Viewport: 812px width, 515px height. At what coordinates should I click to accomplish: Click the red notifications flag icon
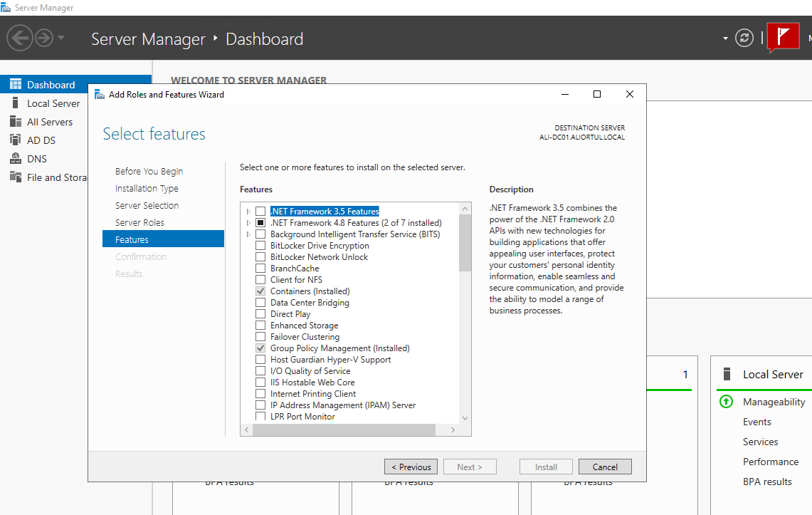tap(783, 37)
